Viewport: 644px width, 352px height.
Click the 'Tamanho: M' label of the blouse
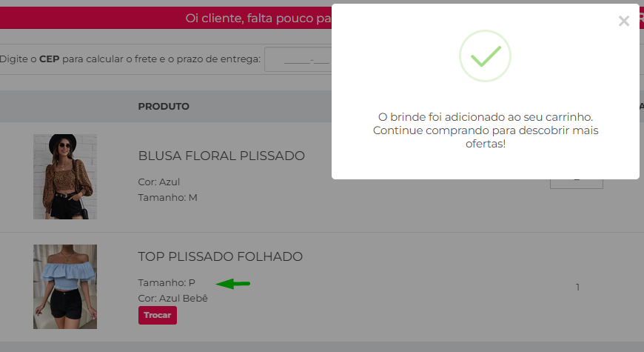click(x=167, y=197)
